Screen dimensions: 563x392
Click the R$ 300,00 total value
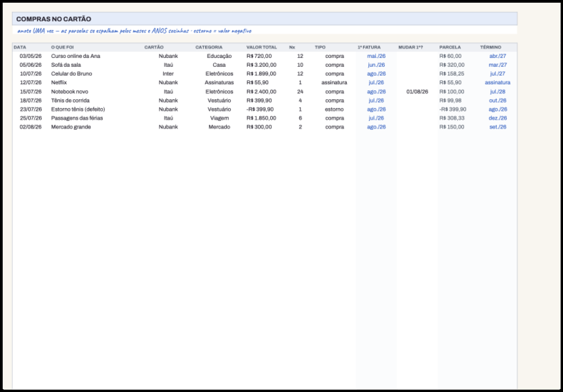click(259, 127)
